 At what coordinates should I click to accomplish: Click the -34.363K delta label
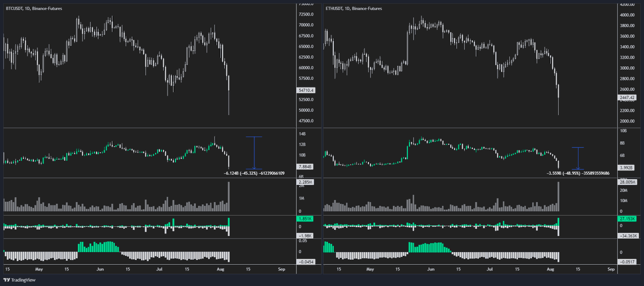coord(627,235)
